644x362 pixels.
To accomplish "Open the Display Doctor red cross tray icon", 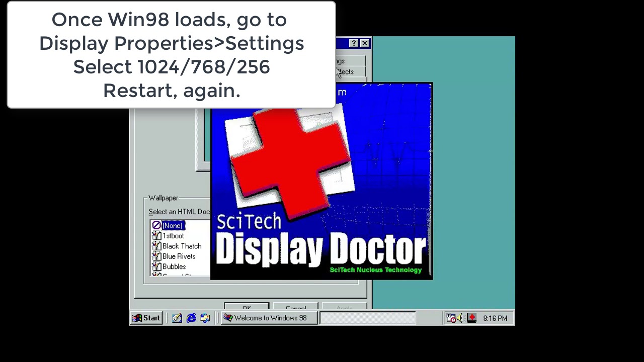I will [471, 318].
